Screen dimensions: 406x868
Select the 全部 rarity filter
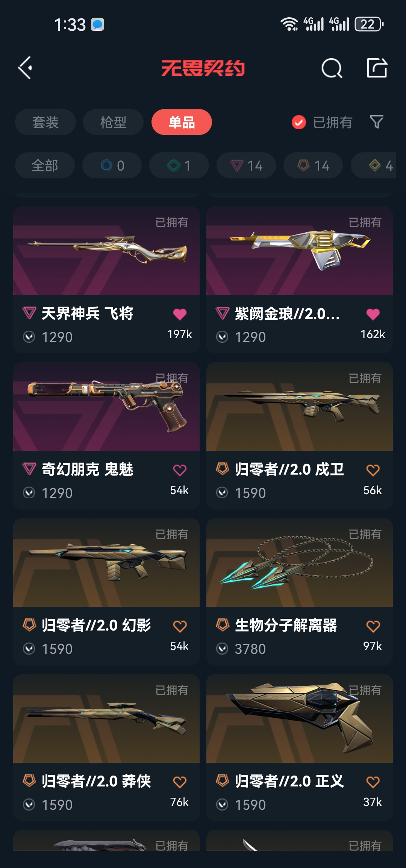(x=45, y=165)
